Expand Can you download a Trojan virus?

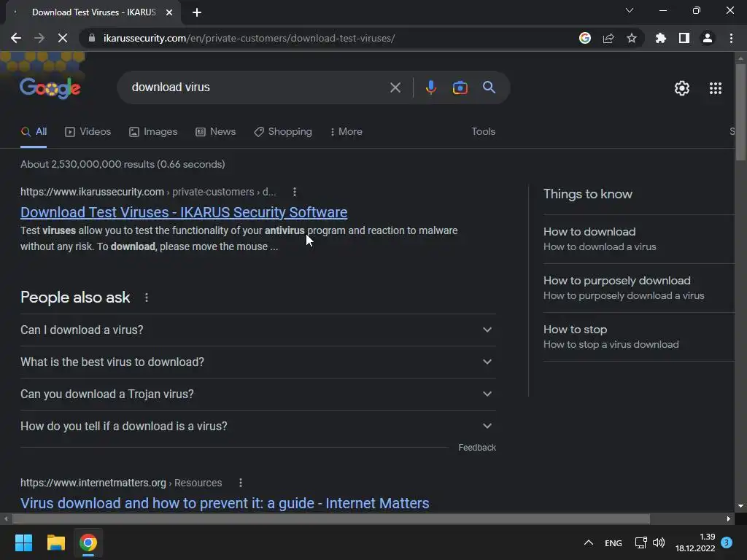click(x=258, y=394)
